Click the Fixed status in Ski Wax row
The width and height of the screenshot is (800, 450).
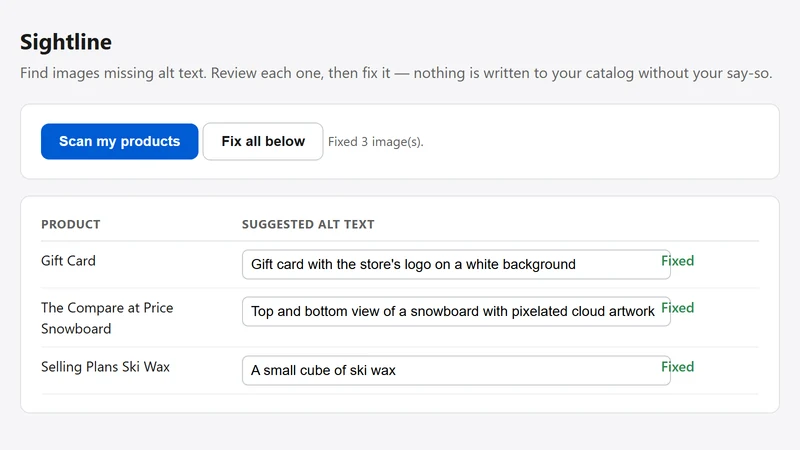pyautogui.click(x=678, y=367)
